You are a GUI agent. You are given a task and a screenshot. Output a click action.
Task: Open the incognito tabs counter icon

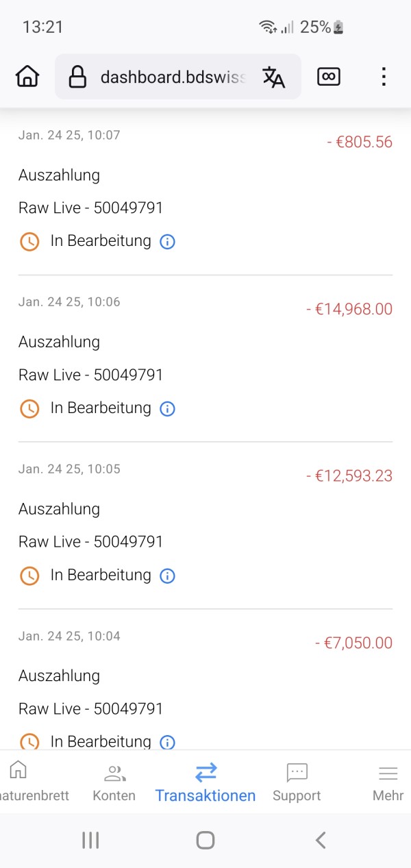point(329,77)
